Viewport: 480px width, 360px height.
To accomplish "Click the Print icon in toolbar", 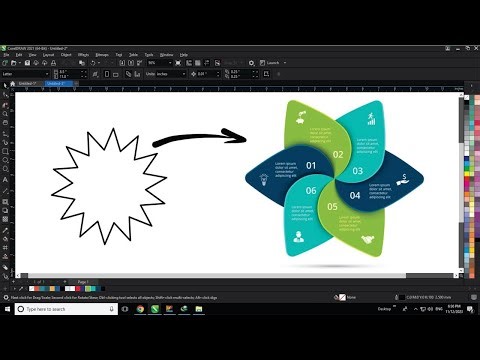I will click(x=53, y=63).
